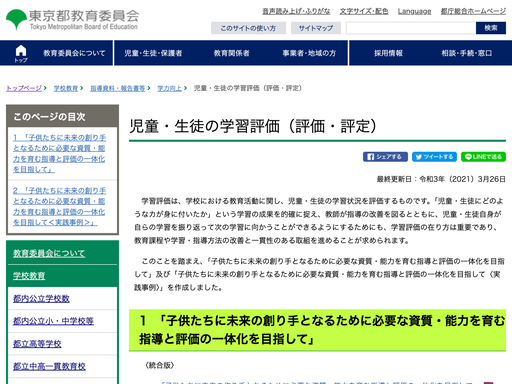Open 教育委員会について nav menu

coord(74,53)
